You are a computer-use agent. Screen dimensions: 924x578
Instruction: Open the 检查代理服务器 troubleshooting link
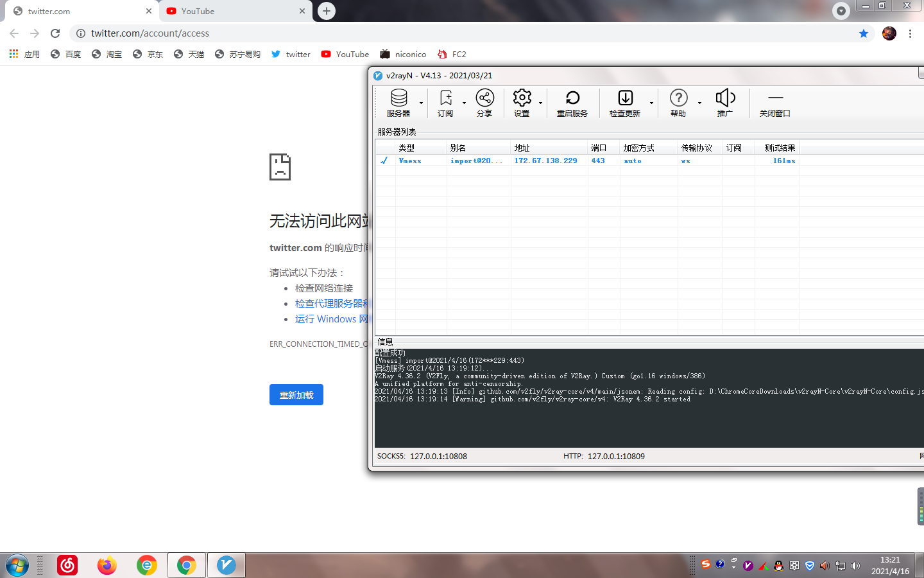point(329,303)
